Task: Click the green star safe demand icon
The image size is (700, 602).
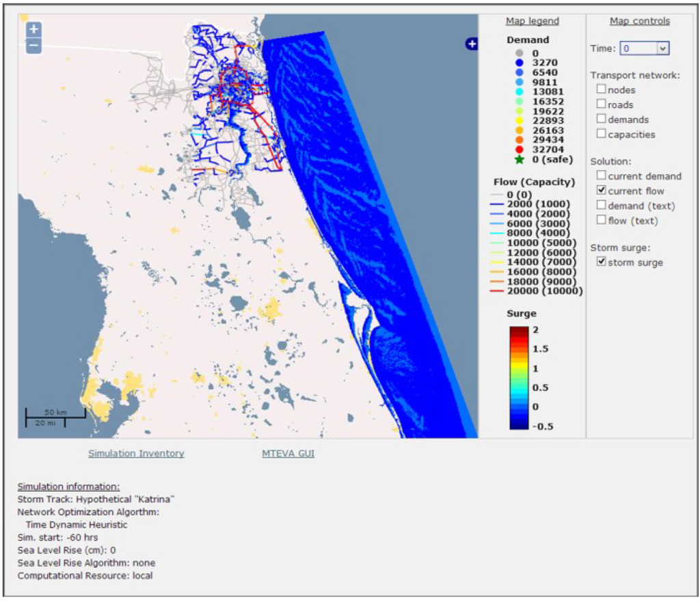Action: [x=519, y=160]
